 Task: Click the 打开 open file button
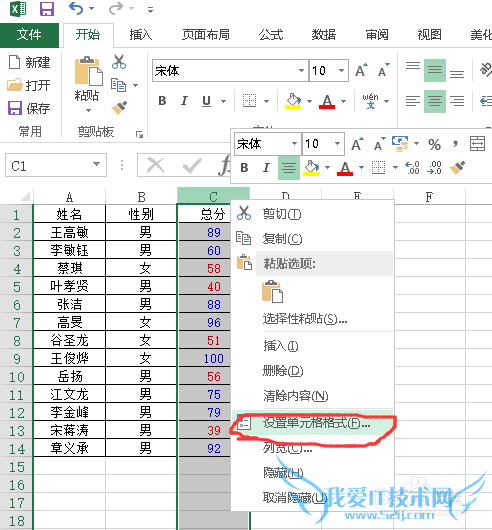coord(29,85)
